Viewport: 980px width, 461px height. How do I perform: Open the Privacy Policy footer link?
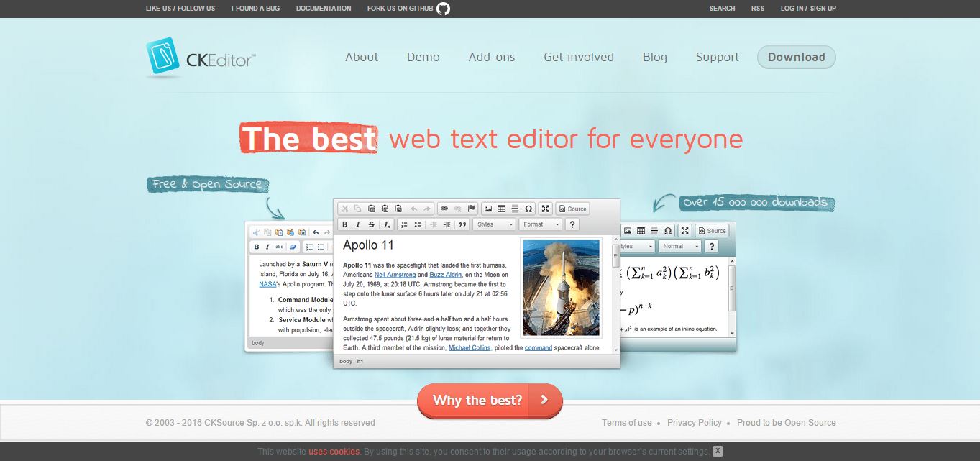[695, 423]
